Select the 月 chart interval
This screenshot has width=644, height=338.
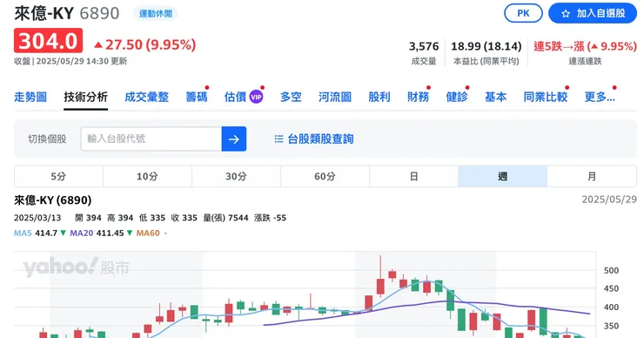click(x=592, y=176)
